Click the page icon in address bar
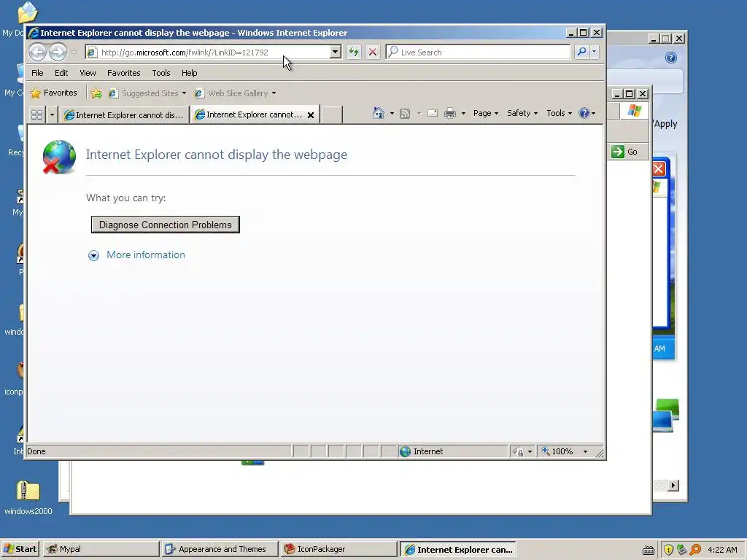The image size is (747, 560). [x=93, y=52]
